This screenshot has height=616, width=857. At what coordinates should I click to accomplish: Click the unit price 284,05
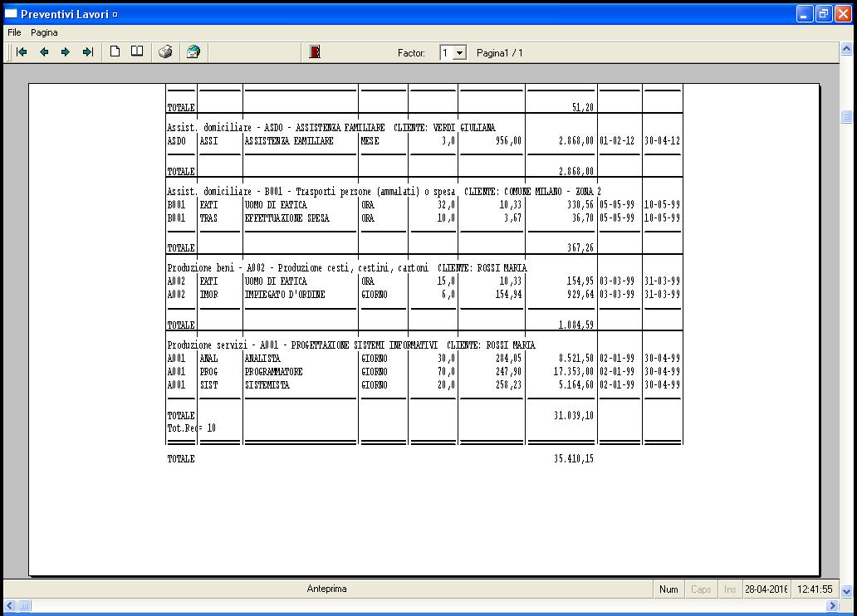(508, 359)
